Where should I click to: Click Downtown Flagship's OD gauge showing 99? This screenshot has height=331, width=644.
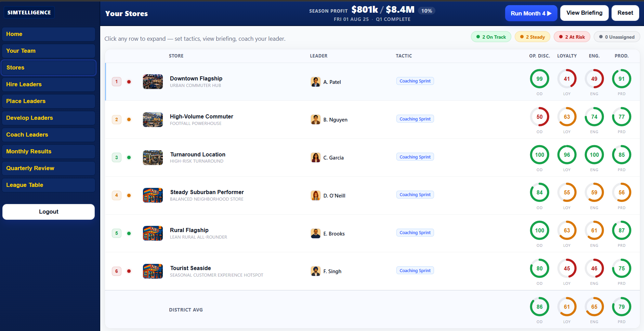539,79
